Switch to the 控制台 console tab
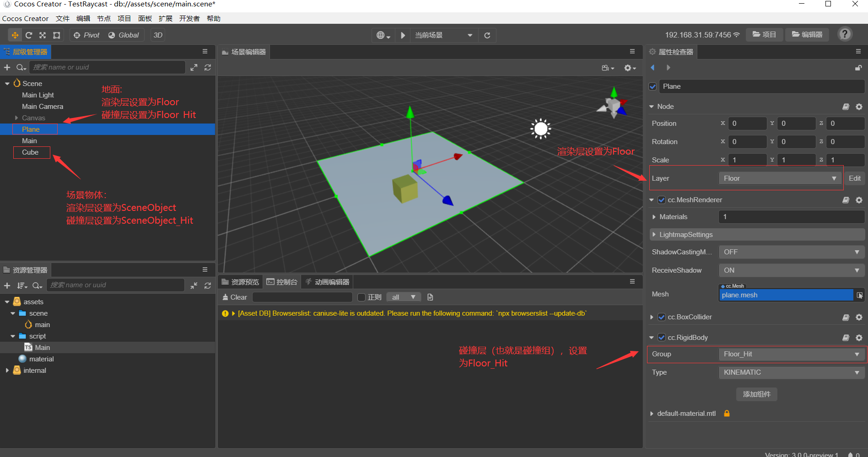This screenshot has width=868, height=457. (282, 282)
